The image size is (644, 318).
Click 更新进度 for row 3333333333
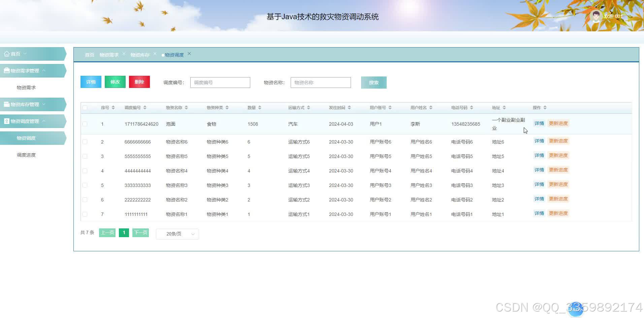pos(558,185)
